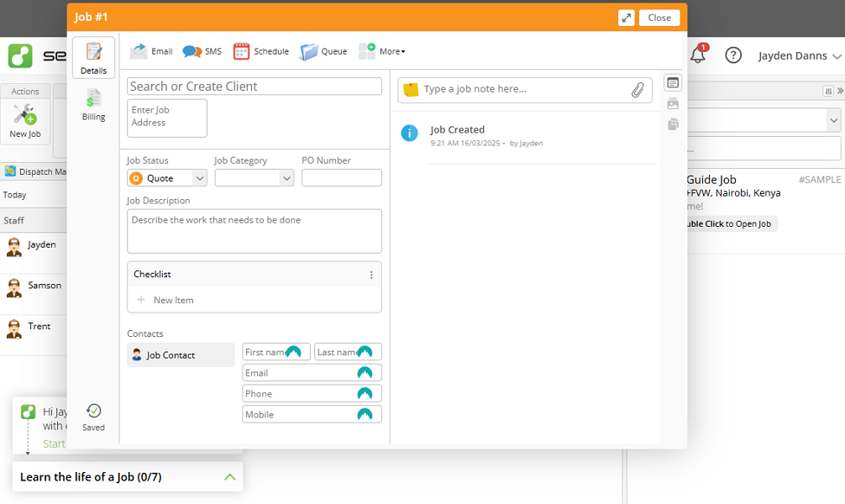
Task: Add a New Item to checklist
Action: coord(166,300)
